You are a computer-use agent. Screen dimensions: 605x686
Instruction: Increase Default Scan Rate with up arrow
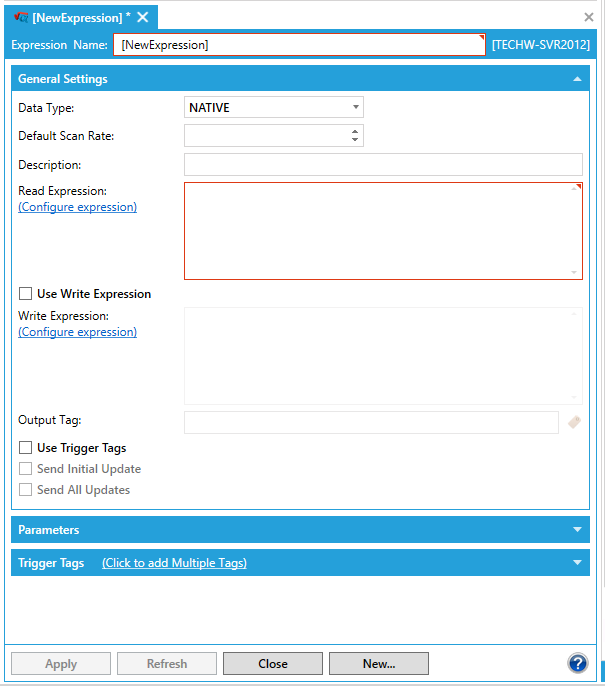pos(355,131)
